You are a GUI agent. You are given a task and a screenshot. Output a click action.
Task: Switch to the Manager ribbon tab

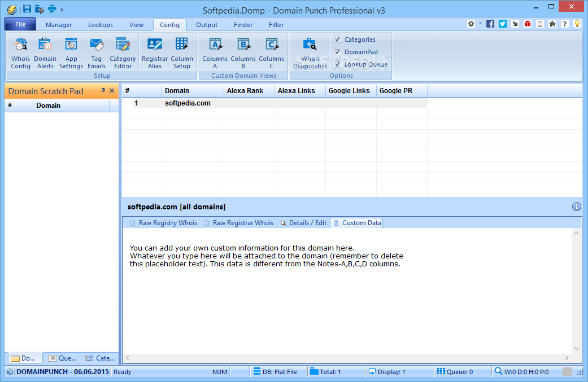pyautogui.click(x=59, y=25)
